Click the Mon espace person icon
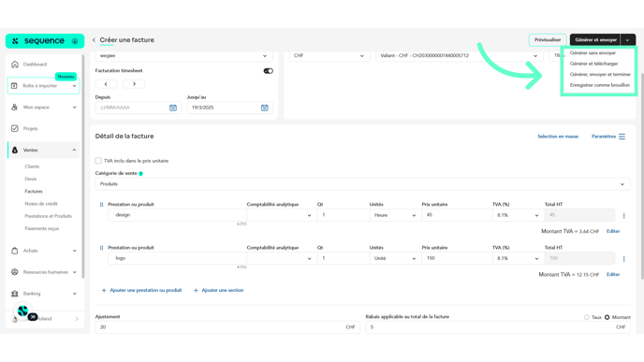 [14, 108]
